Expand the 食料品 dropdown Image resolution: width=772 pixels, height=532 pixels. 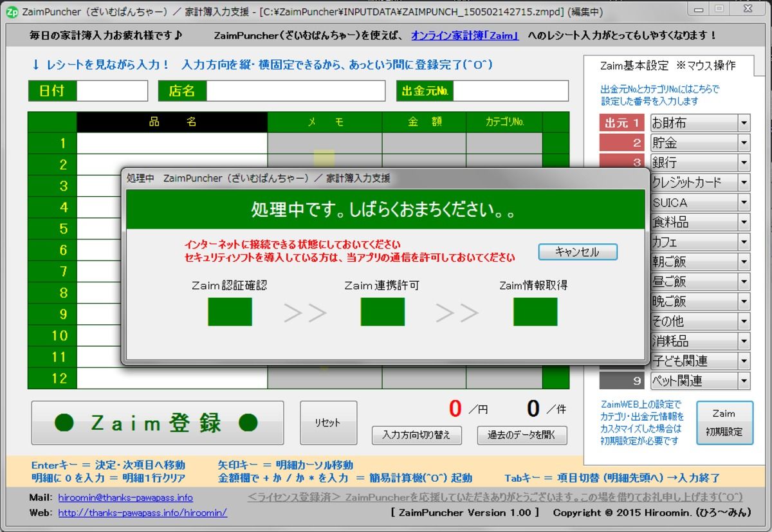[744, 223]
